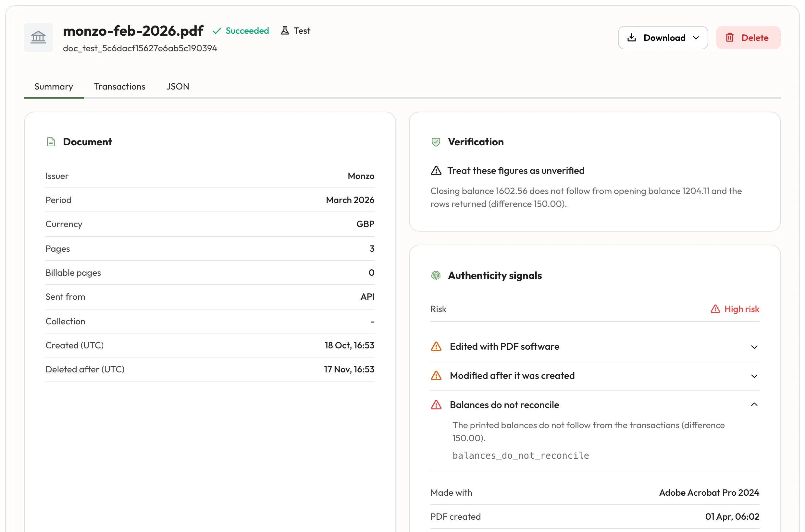The image size is (805, 532).
Task: Click the Succeeded status label
Action: tap(247, 31)
